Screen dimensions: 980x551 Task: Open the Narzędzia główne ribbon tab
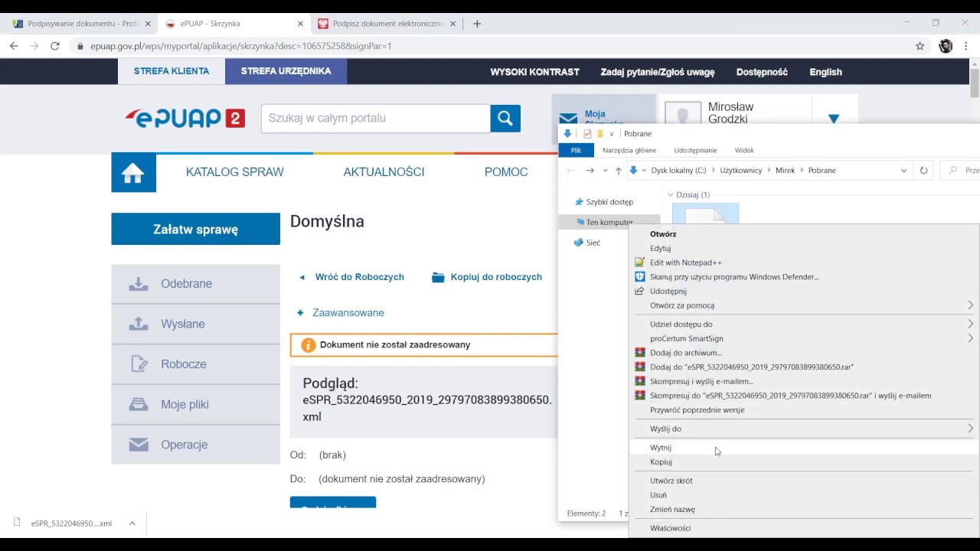tap(629, 150)
